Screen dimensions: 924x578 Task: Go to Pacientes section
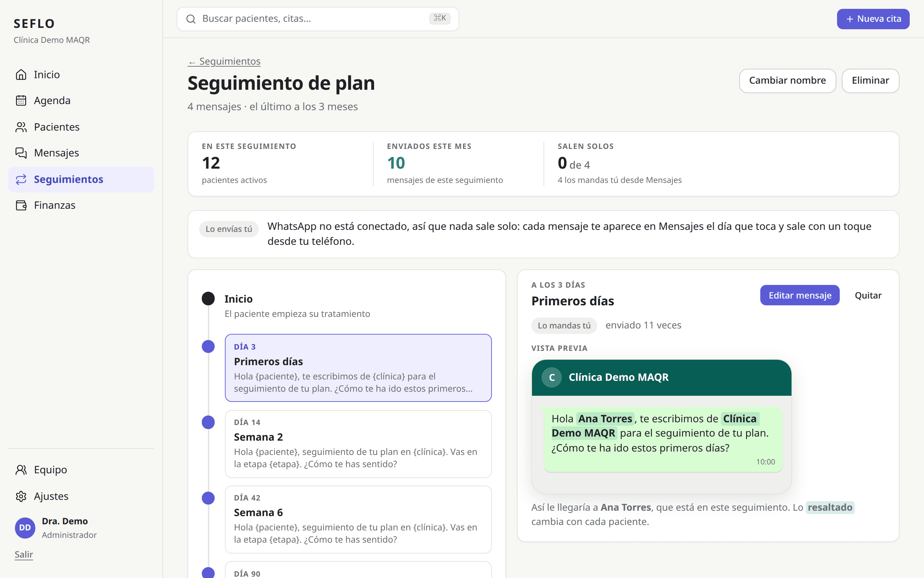point(81,127)
